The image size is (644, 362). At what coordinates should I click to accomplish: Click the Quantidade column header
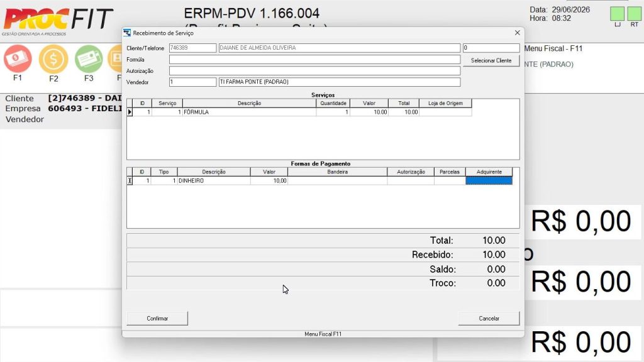pos(333,104)
